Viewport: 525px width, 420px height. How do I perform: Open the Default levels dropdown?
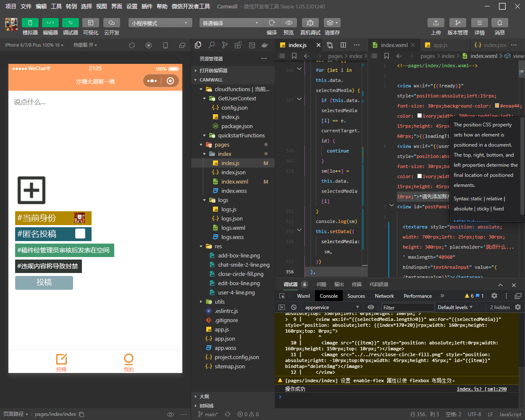tap(455, 307)
